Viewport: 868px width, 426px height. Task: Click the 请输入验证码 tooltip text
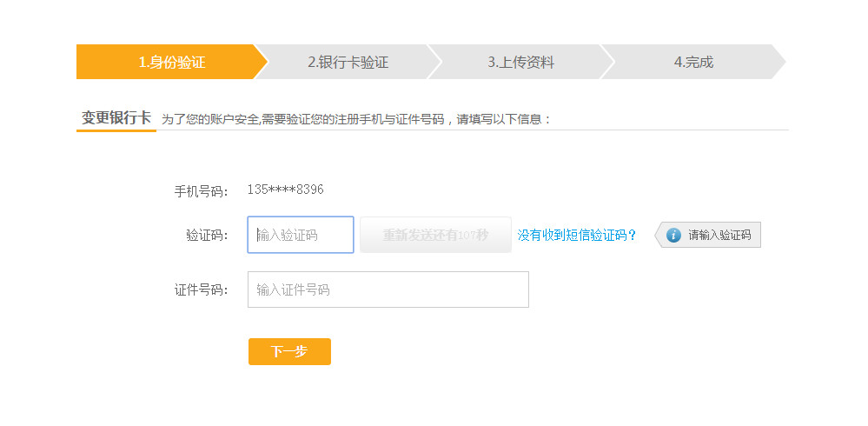719,235
